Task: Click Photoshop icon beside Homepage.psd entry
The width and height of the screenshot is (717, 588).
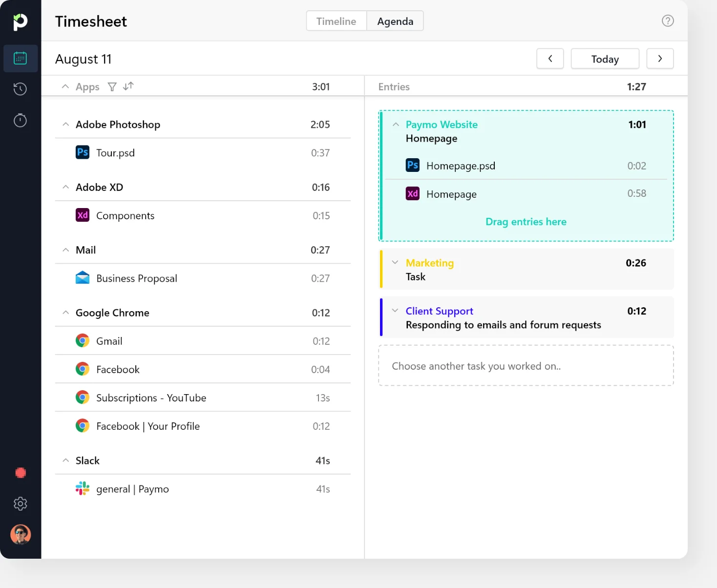Action: point(413,165)
